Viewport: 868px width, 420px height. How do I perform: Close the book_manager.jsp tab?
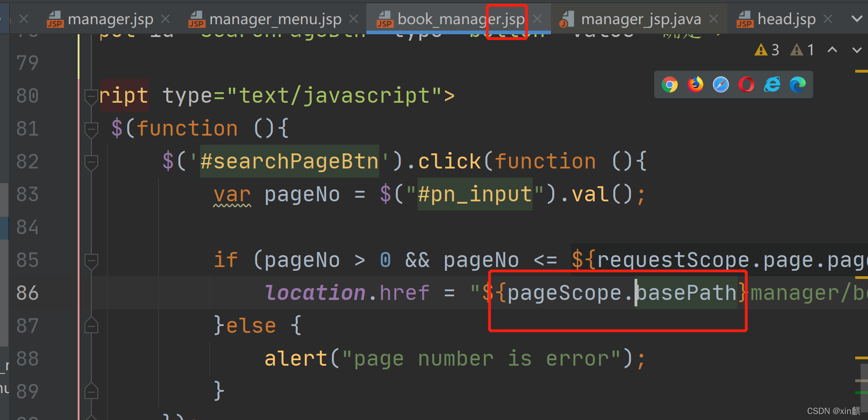click(x=537, y=19)
